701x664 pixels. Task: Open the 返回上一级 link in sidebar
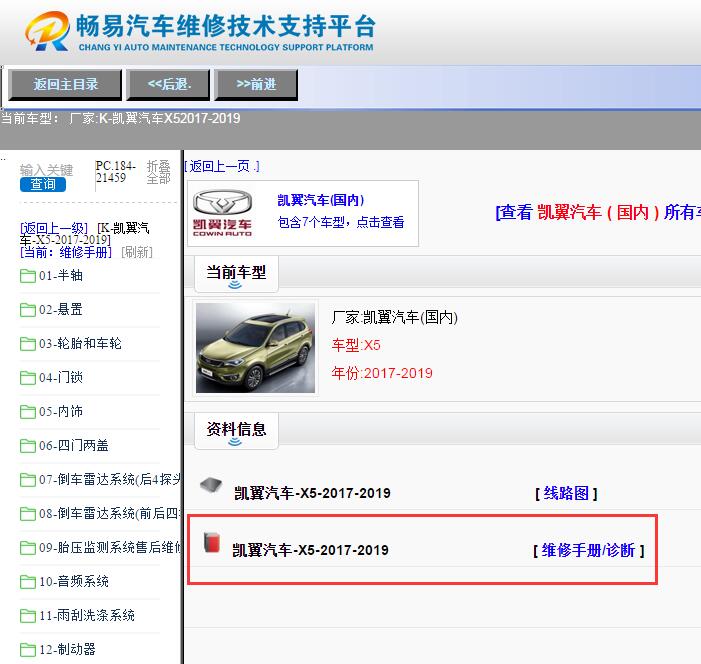[x=54, y=228]
